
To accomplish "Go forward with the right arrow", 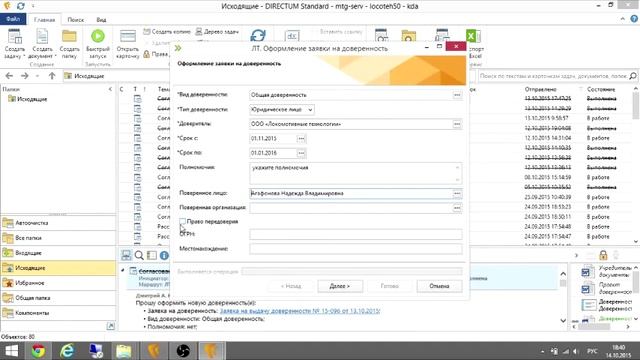I will (x=24, y=76).
